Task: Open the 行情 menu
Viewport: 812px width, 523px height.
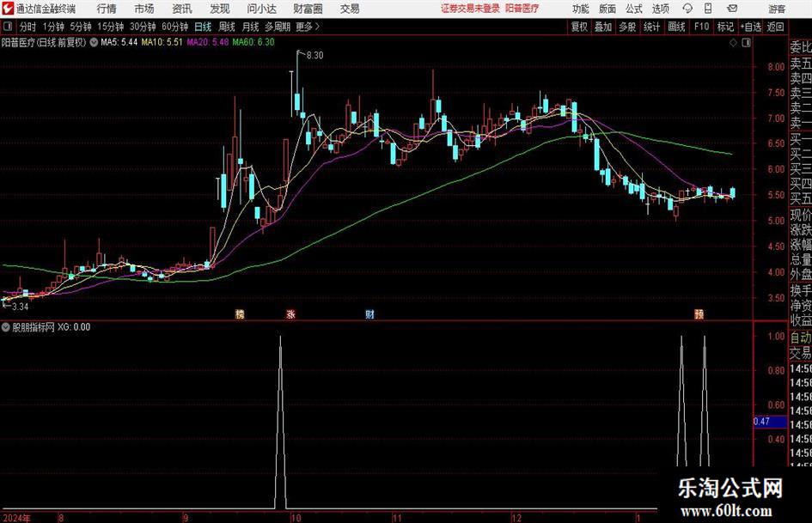Action: (107, 9)
